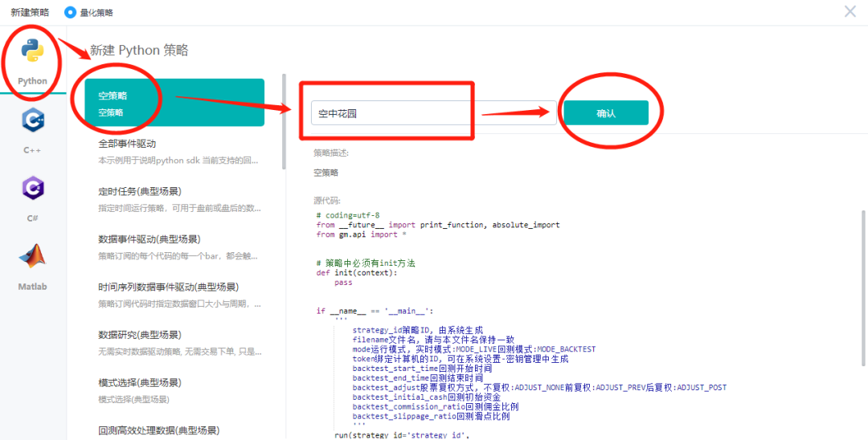This screenshot has width=868, height=440.
Task: Click the 'from __future__ import' code line
Action: click(438, 225)
